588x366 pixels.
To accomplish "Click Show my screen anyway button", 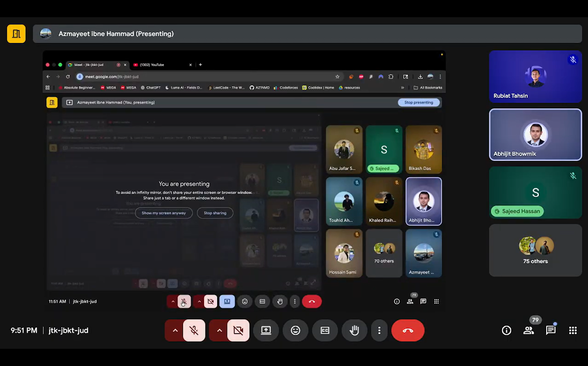I will pyautogui.click(x=164, y=213).
